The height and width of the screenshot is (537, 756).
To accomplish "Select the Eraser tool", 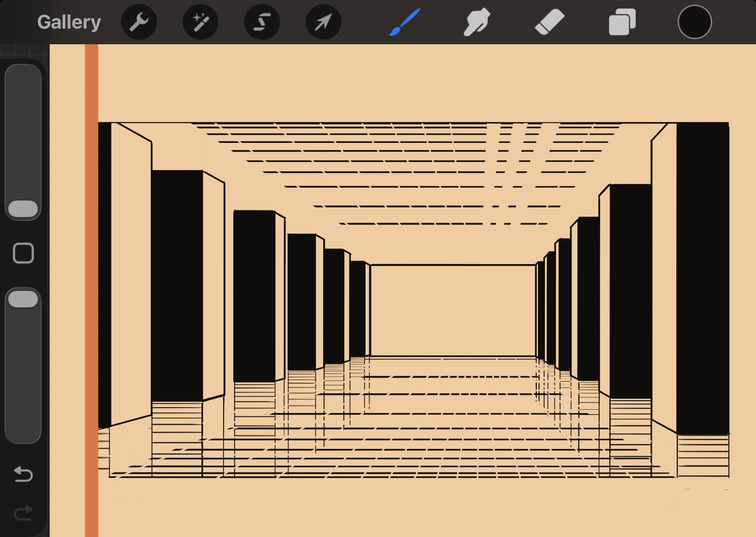I will click(x=549, y=22).
